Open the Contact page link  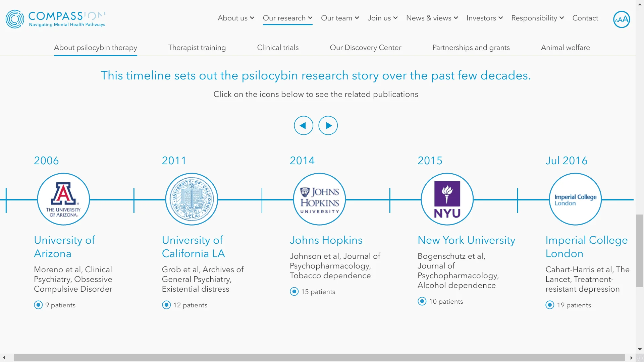pos(585,18)
